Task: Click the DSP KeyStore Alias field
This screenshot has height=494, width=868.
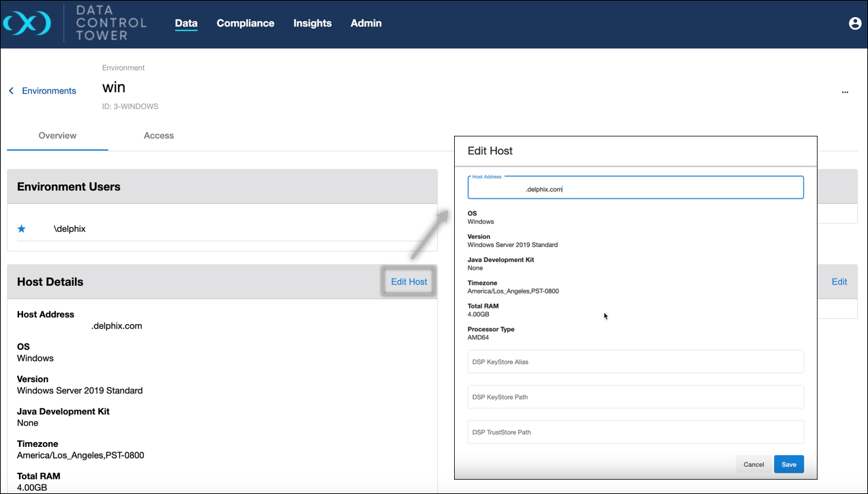Action: point(635,362)
